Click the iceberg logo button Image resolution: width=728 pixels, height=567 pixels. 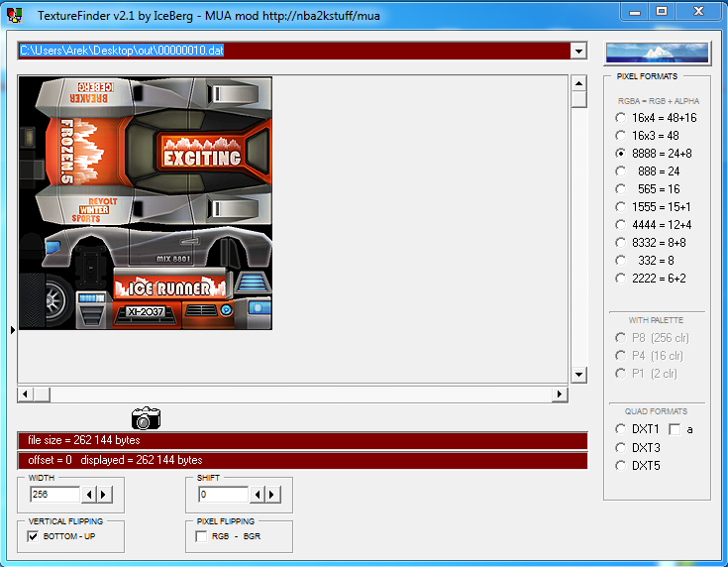click(657, 54)
